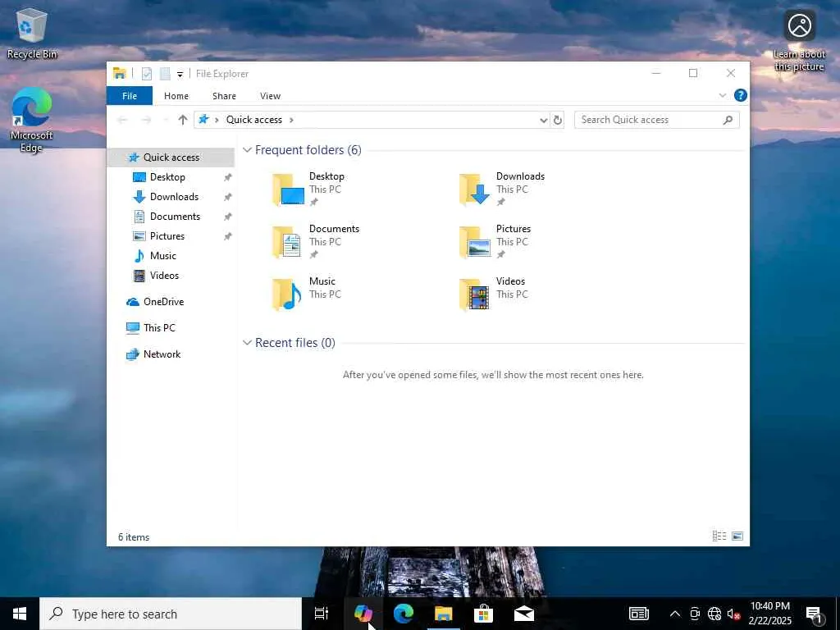
Task: Click the Quick access star in address bar
Action: 203,120
